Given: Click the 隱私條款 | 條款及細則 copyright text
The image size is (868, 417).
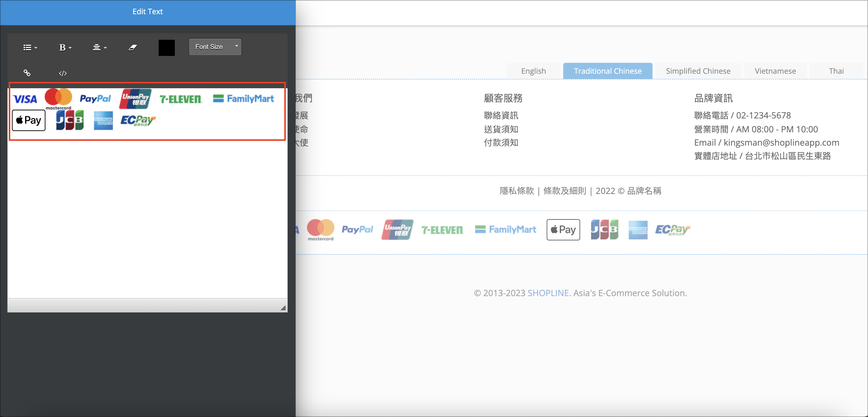Looking at the screenshot, I should pyautogui.click(x=580, y=191).
